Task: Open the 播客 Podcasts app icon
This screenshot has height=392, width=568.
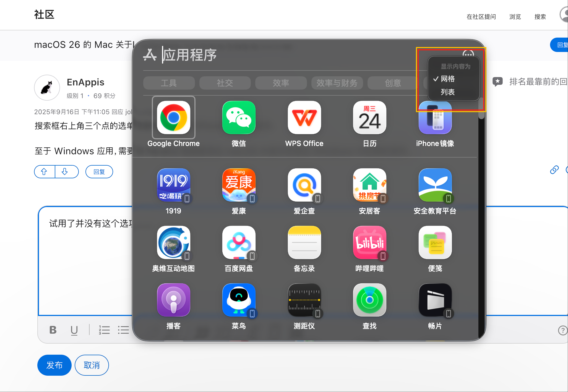Action: pos(173,300)
